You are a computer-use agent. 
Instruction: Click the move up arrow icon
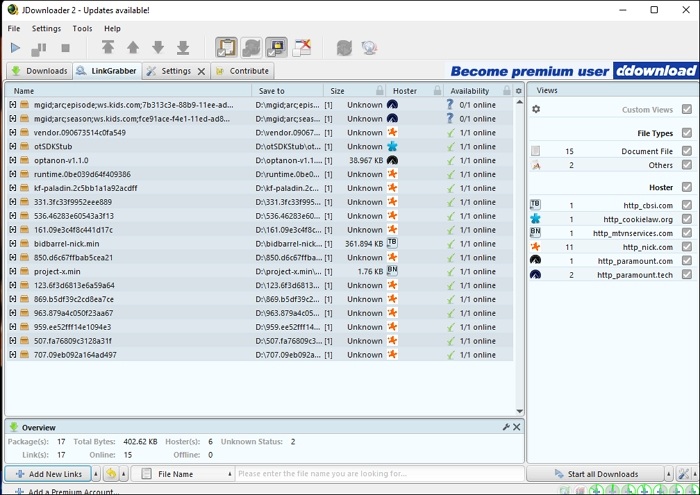coord(133,47)
